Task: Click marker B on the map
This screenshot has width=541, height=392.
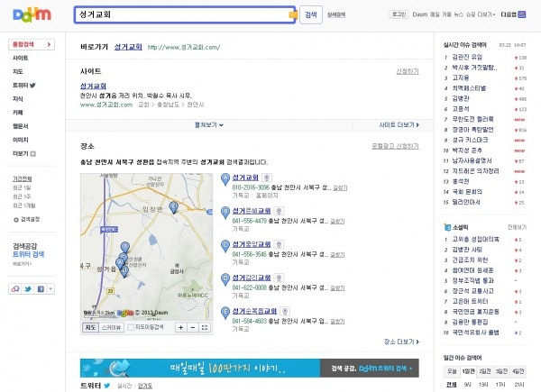Action: tap(125, 248)
